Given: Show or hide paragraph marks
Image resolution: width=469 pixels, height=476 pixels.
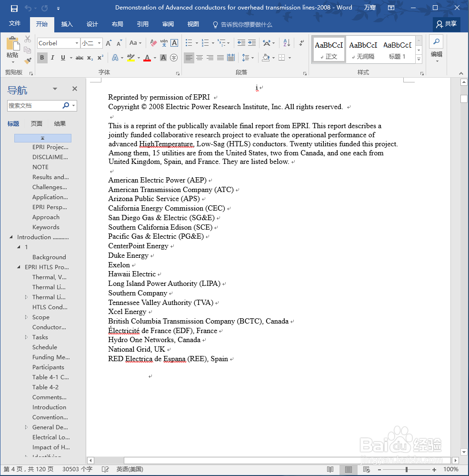Looking at the screenshot, I should (301, 43).
